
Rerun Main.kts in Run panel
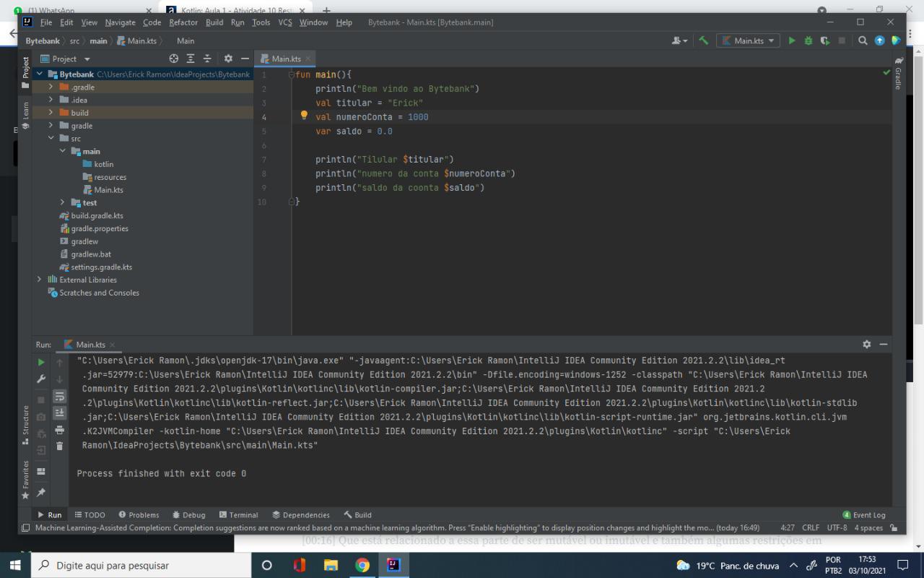pos(41,362)
